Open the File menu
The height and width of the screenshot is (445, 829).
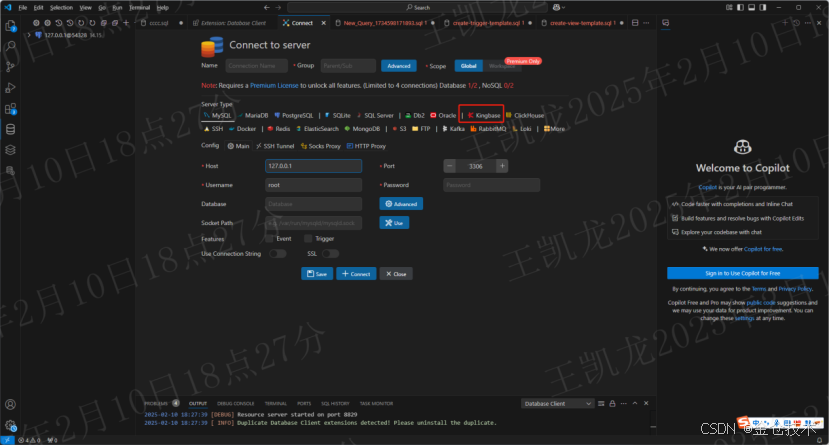pyautogui.click(x=23, y=7)
